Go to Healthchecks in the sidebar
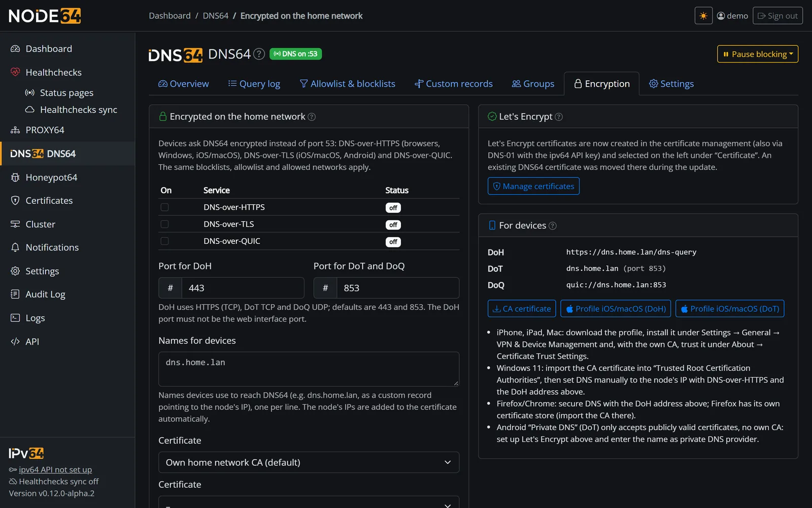Screen dimensions: 812x508 point(67,72)
